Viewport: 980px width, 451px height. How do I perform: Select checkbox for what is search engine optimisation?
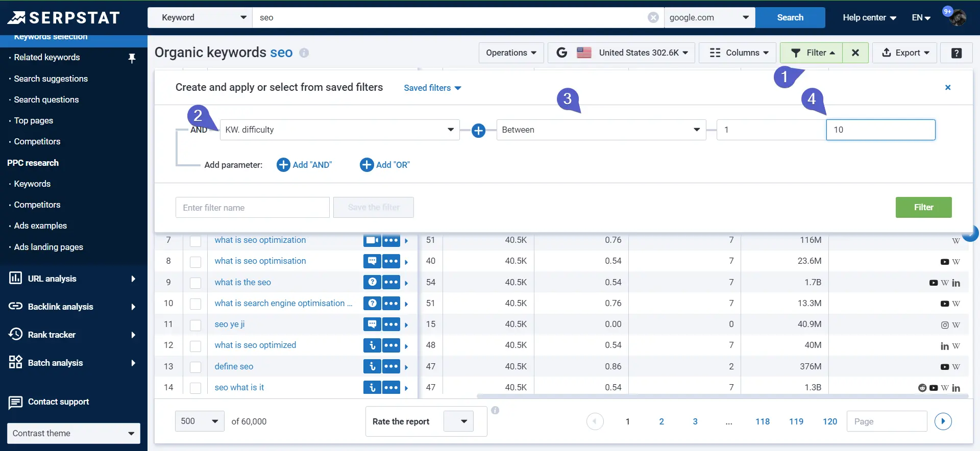pyautogui.click(x=195, y=304)
